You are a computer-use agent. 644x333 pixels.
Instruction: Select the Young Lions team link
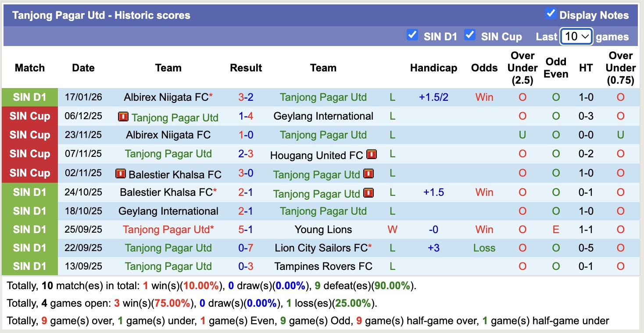[323, 230]
